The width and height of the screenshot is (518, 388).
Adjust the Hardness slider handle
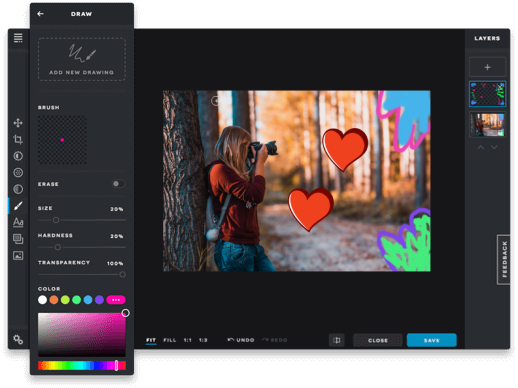click(58, 247)
